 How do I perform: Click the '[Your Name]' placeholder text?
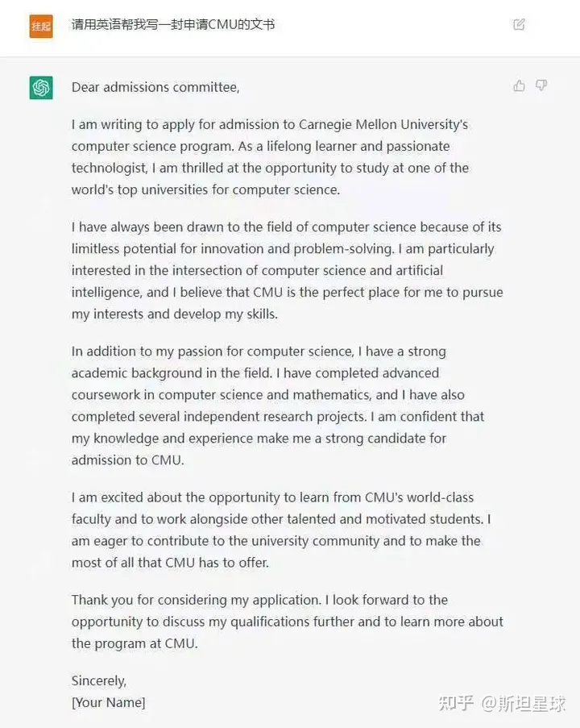[108, 702]
